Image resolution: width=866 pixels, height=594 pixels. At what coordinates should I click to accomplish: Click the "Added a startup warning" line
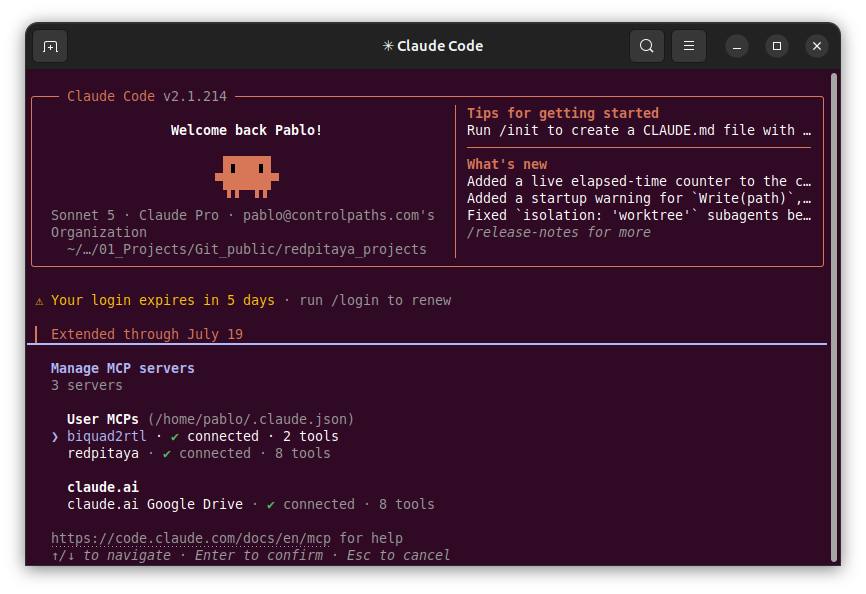coord(639,198)
